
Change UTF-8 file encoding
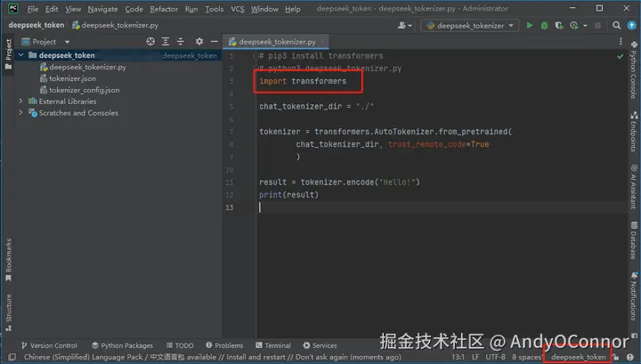coord(496,357)
